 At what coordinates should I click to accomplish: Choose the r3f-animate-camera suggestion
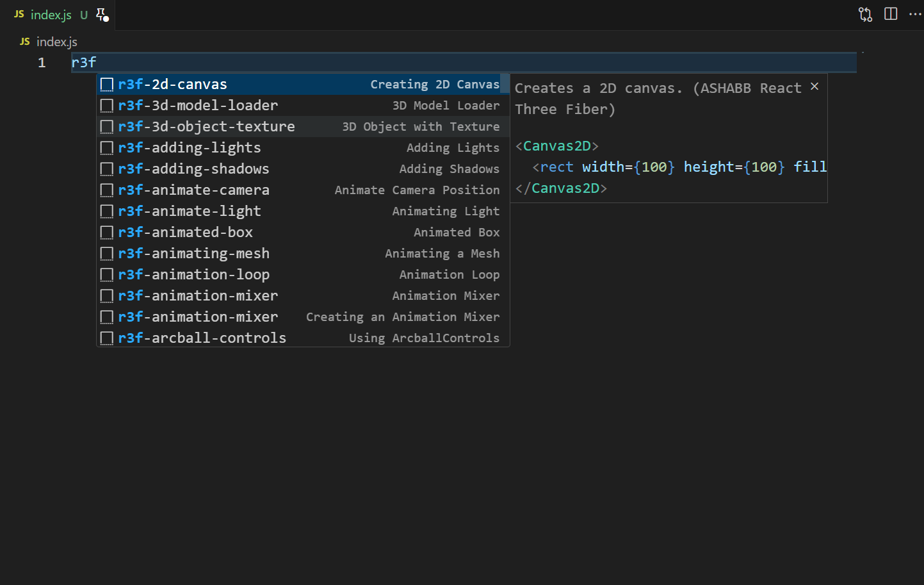tap(303, 190)
